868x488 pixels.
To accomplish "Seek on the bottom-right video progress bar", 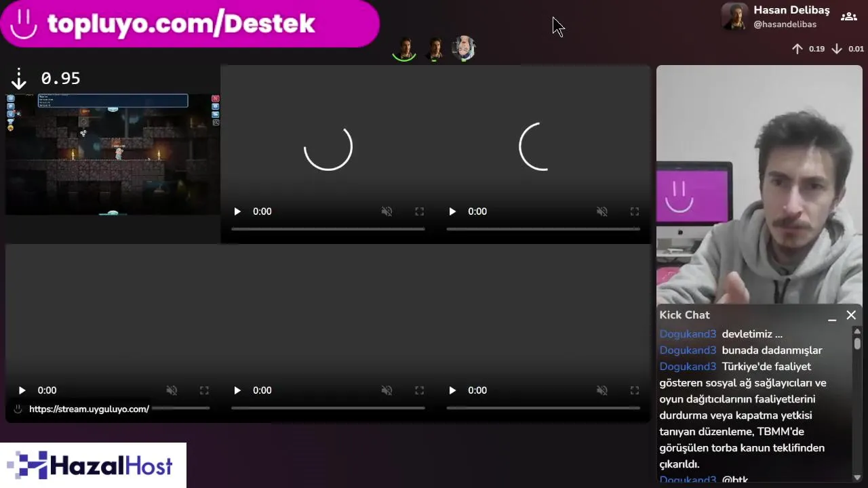I will (543, 408).
